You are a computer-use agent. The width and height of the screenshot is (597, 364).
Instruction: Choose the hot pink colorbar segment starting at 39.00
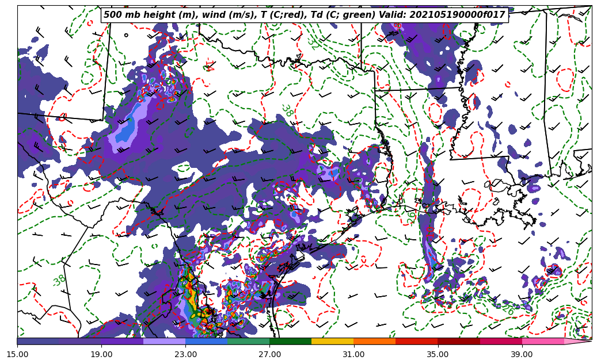pyautogui.click(x=543, y=341)
